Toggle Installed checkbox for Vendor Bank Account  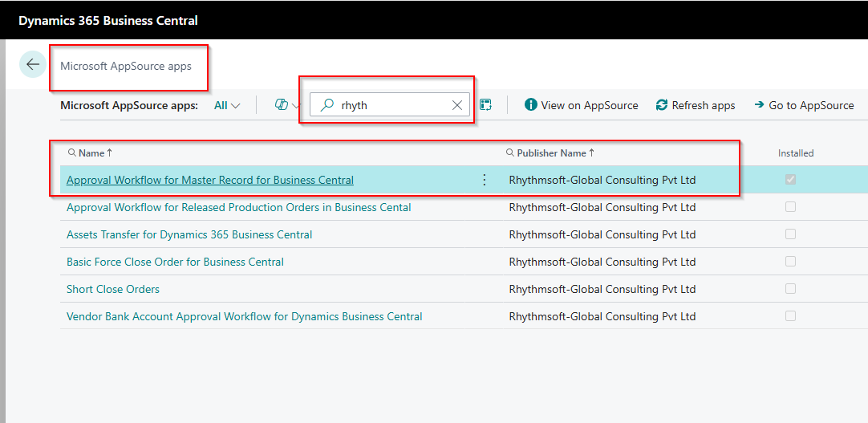click(790, 316)
